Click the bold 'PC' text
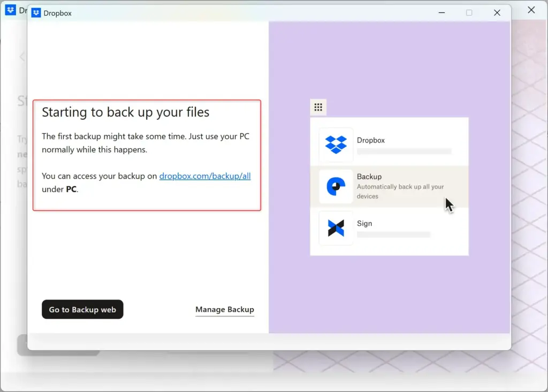This screenshot has height=392, width=548. coord(71,189)
